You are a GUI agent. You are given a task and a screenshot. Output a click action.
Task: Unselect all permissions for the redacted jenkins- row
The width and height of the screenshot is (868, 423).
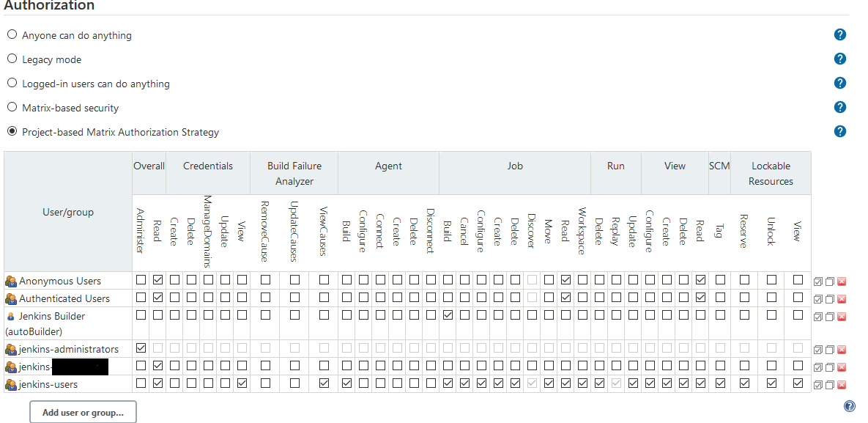tap(829, 367)
